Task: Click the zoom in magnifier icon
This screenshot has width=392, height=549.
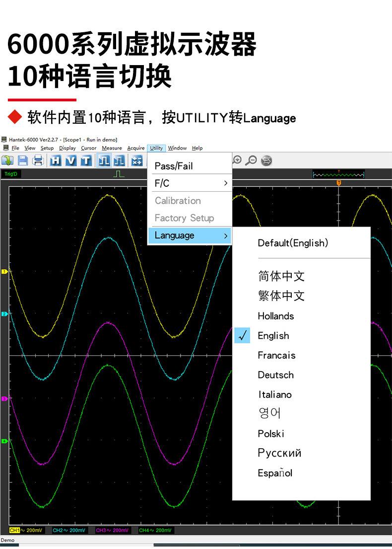Action: point(237,160)
